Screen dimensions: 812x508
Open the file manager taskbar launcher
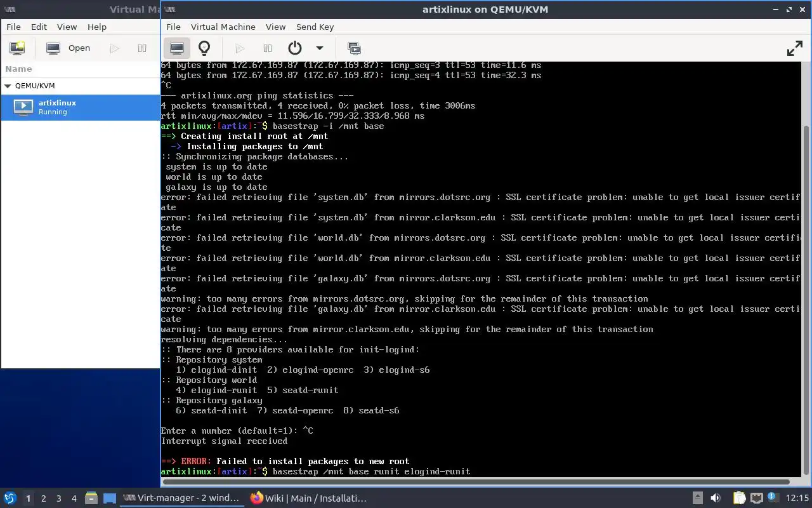pos(91,498)
